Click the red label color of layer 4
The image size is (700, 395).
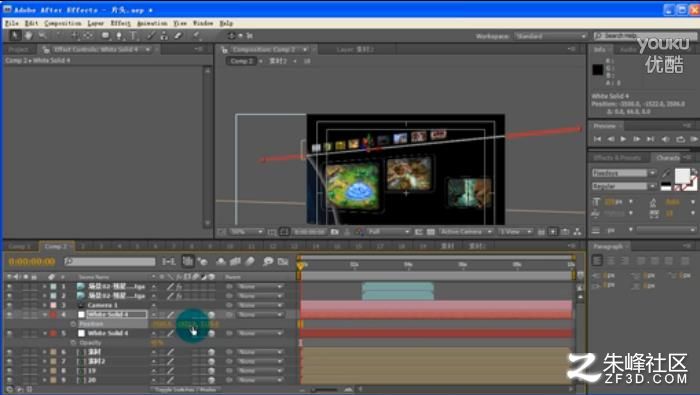coord(53,315)
